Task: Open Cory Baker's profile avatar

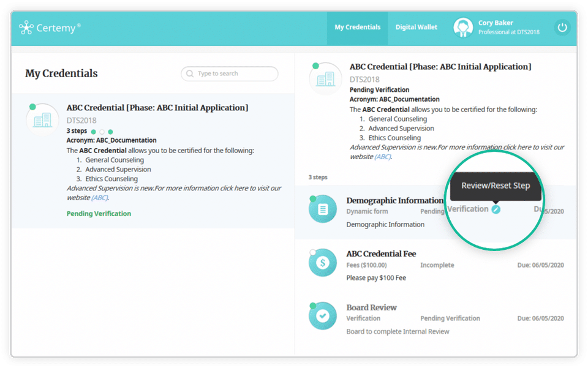Action: [x=463, y=28]
